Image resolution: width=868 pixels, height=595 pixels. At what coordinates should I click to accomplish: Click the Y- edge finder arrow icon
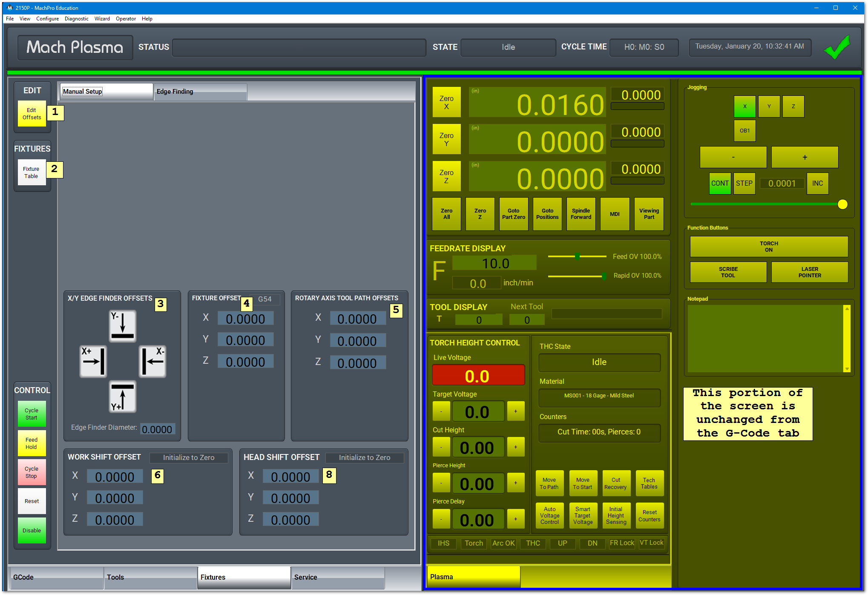pyautogui.click(x=123, y=326)
